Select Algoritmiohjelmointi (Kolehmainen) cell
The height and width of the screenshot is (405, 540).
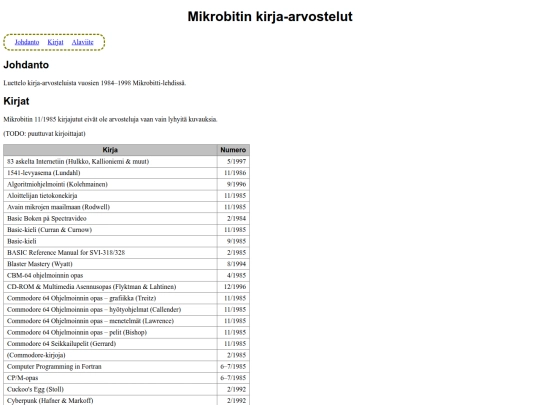(x=110, y=184)
